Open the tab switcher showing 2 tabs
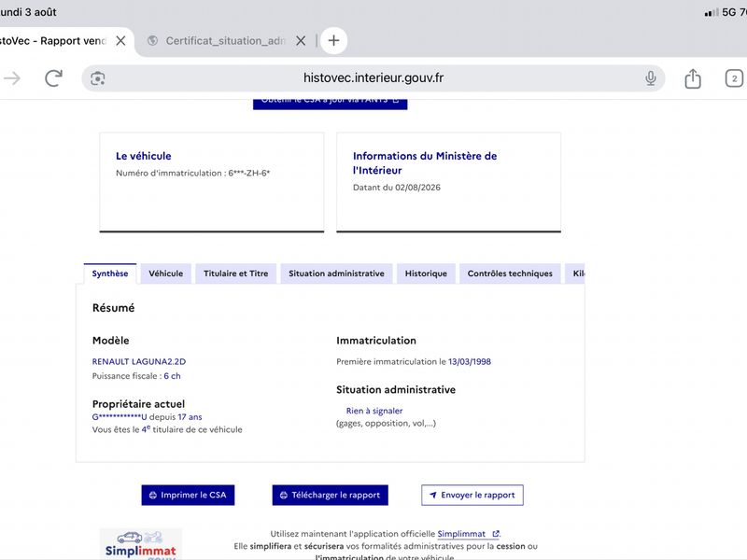 click(734, 78)
